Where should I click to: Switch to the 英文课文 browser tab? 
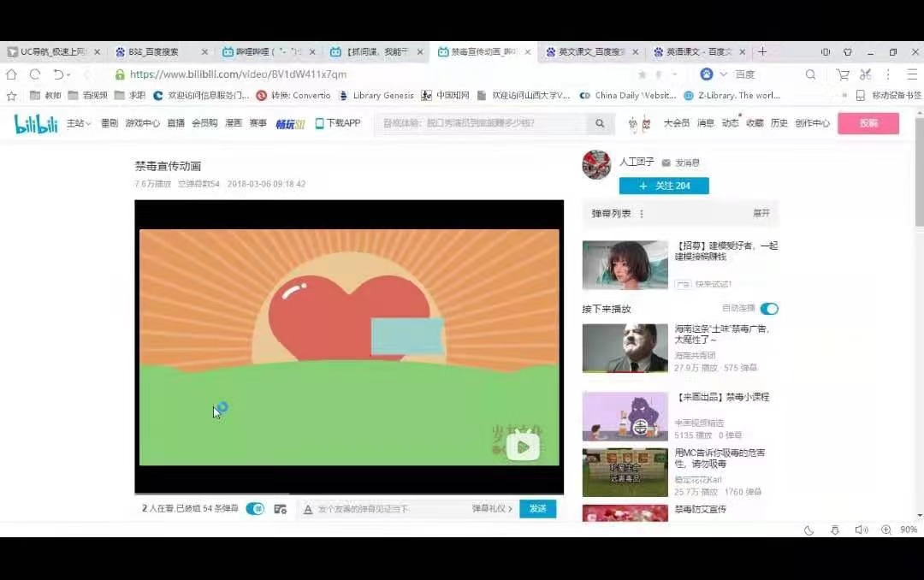coord(592,52)
